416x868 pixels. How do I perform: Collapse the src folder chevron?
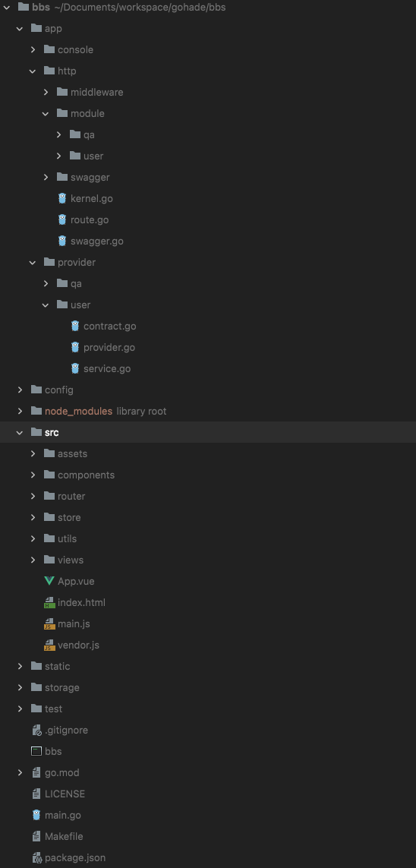coord(20,432)
